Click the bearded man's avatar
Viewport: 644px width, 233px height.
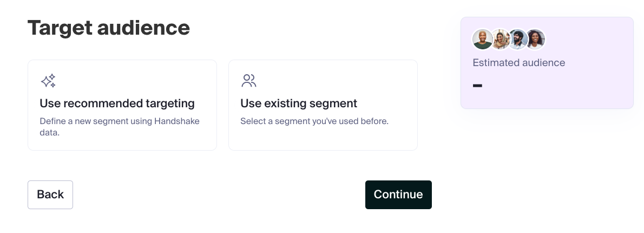[518, 39]
